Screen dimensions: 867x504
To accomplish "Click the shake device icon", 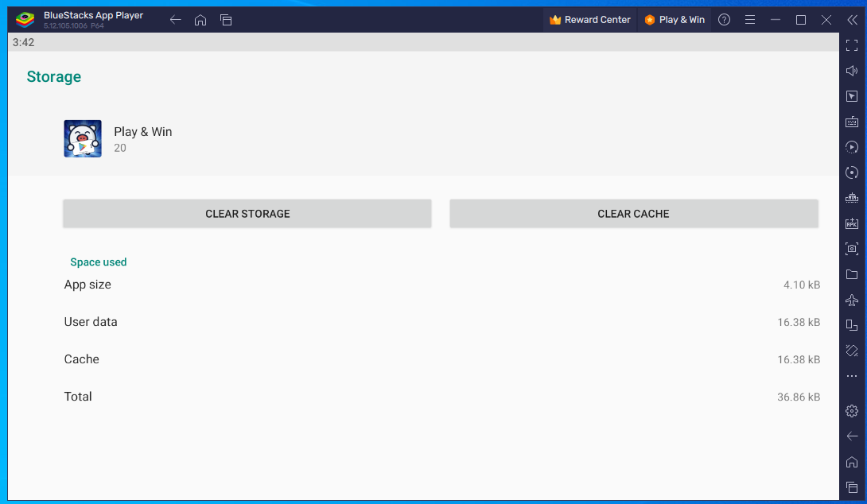I will tap(852, 351).
